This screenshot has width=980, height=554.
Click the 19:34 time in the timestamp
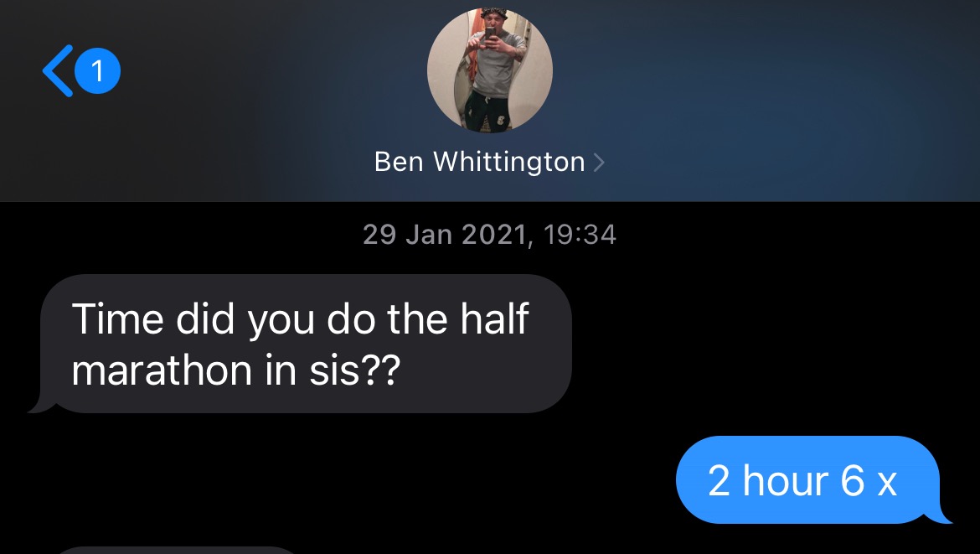pyautogui.click(x=580, y=235)
